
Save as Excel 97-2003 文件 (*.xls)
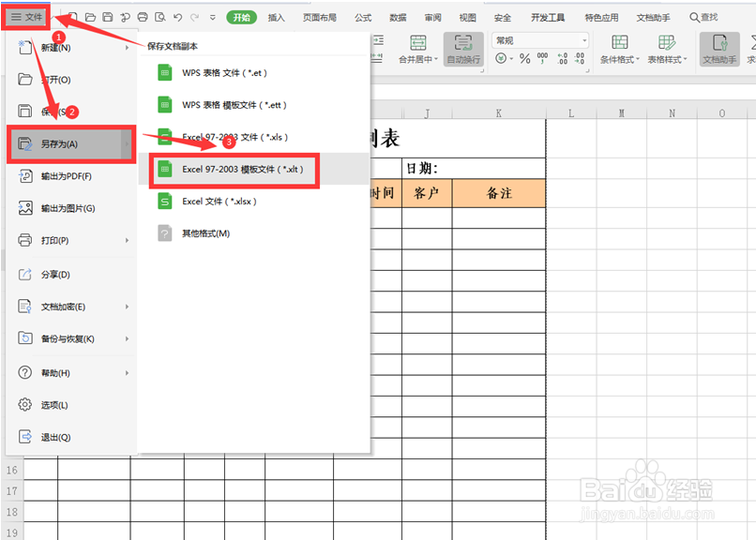(x=254, y=137)
